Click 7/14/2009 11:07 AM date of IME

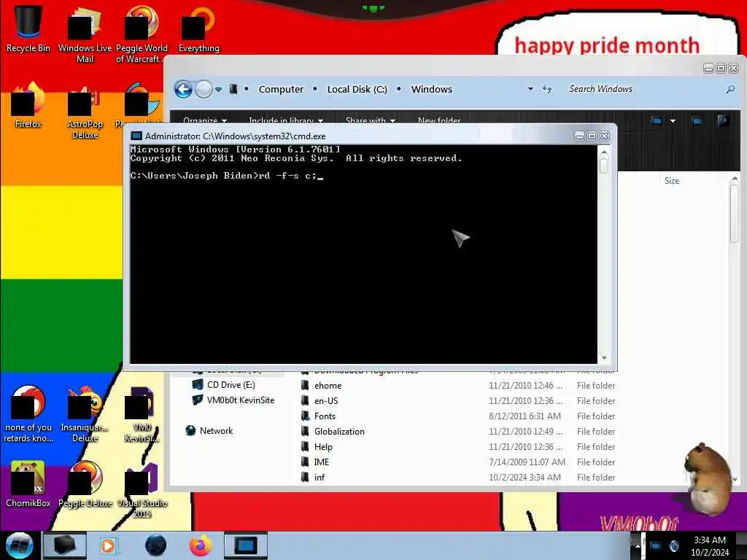(527, 462)
